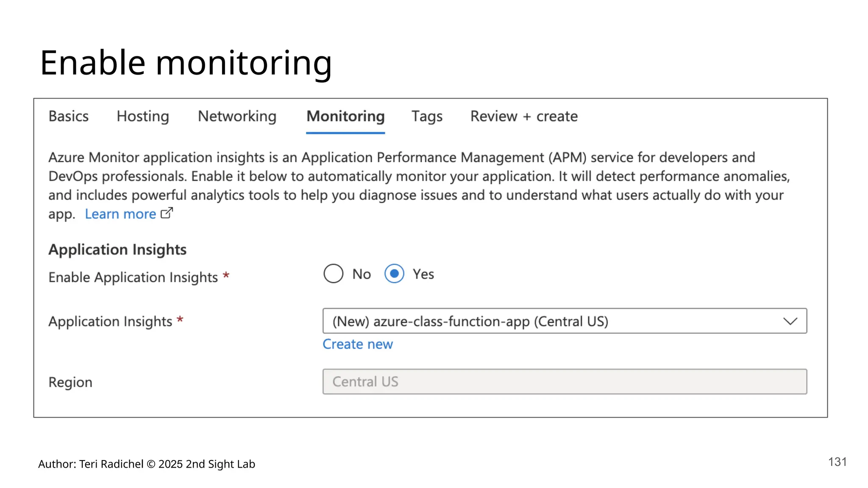Click the Learn more link
The width and height of the screenshot is (868, 488).
pos(120,214)
